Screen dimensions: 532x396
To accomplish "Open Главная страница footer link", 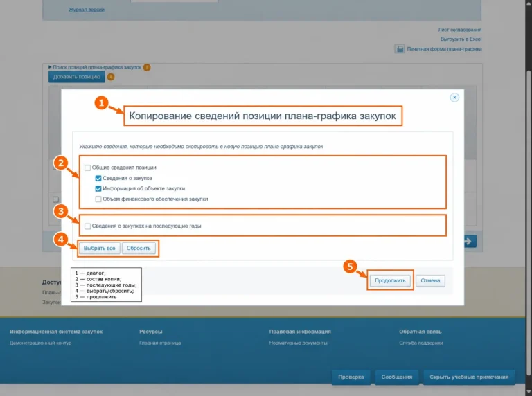I will pyautogui.click(x=160, y=343).
